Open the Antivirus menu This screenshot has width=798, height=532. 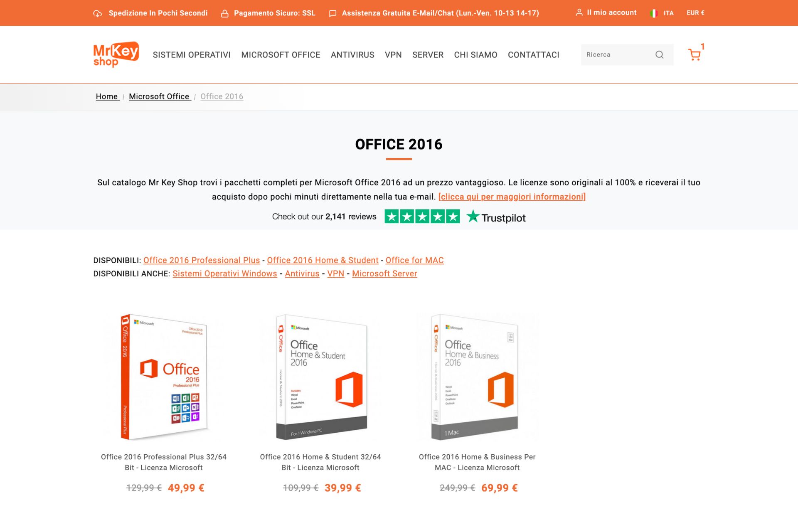(x=352, y=55)
